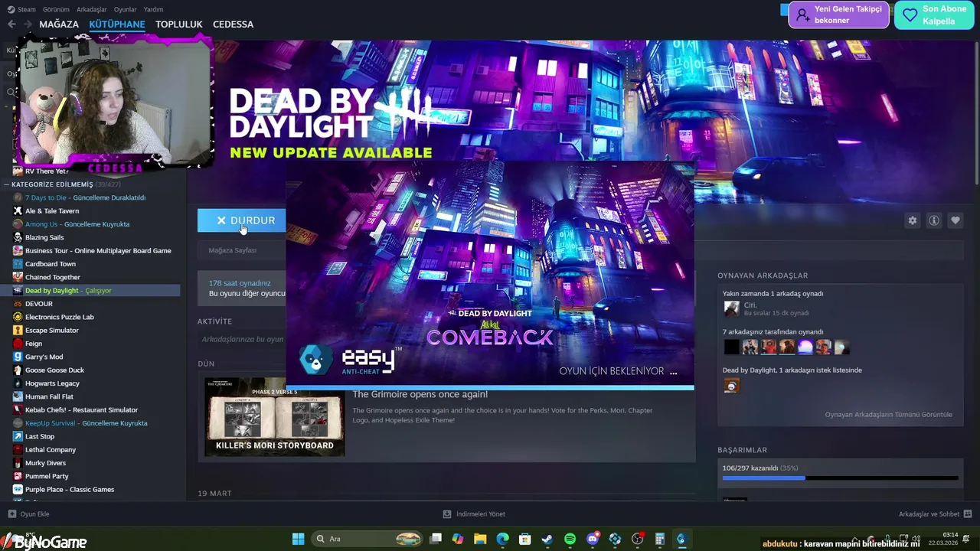Select Dead by Daylight in the library
The height and width of the screenshot is (551, 980).
(90, 291)
